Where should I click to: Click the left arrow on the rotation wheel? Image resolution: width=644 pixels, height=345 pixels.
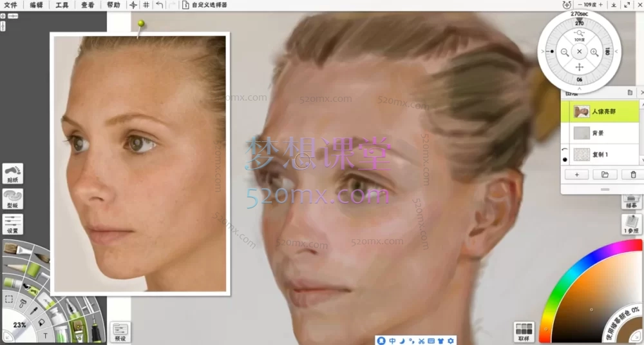click(542, 52)
